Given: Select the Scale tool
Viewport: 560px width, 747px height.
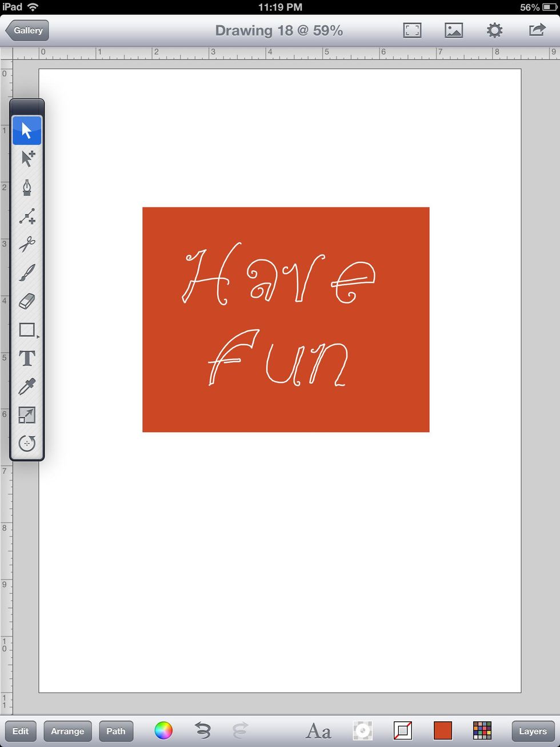Looking at the screenshot, I should tap(27, 415).
